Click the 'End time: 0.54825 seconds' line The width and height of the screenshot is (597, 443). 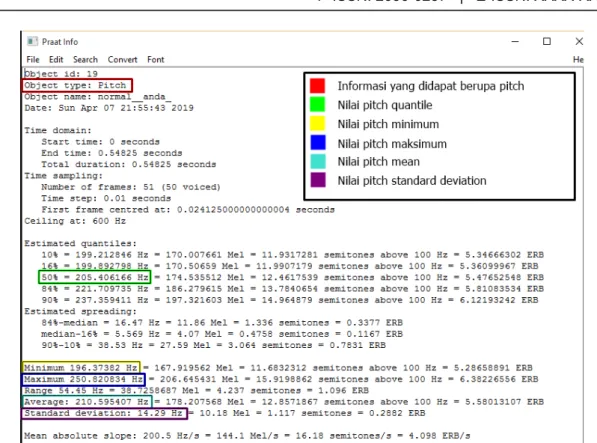112,153
